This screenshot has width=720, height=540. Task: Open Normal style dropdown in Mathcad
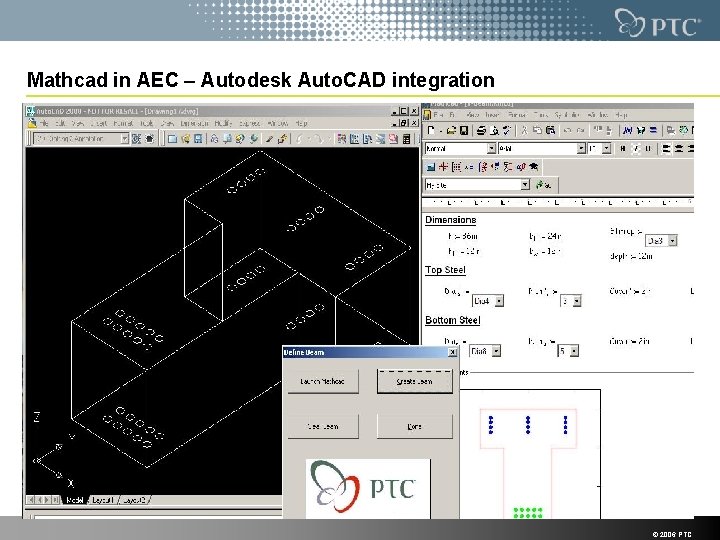[491, 148]
